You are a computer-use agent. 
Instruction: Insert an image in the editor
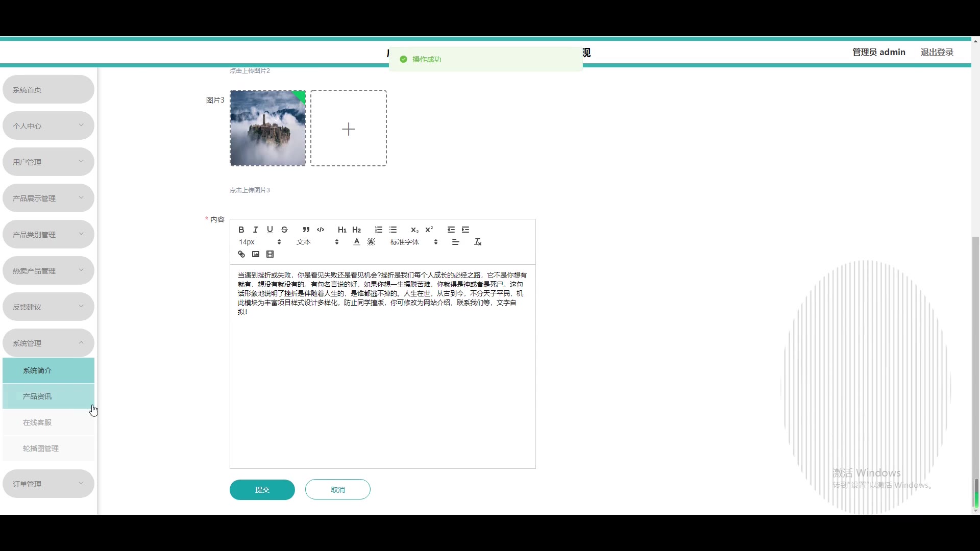pyautogui.click(x=256, y=254)
